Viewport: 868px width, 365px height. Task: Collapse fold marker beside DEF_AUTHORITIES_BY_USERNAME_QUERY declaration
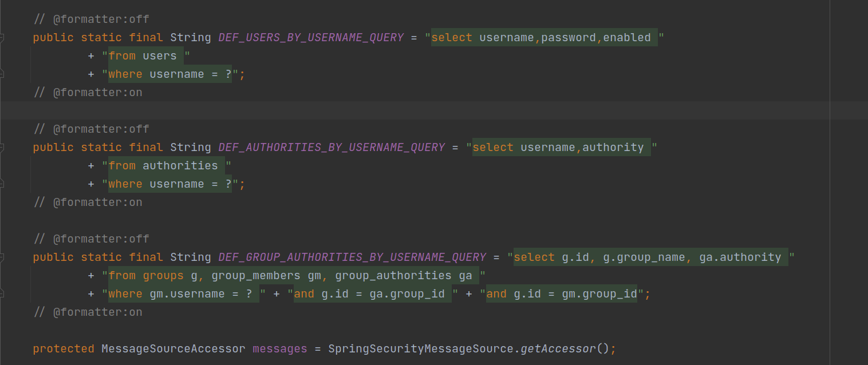pos(2,148)
